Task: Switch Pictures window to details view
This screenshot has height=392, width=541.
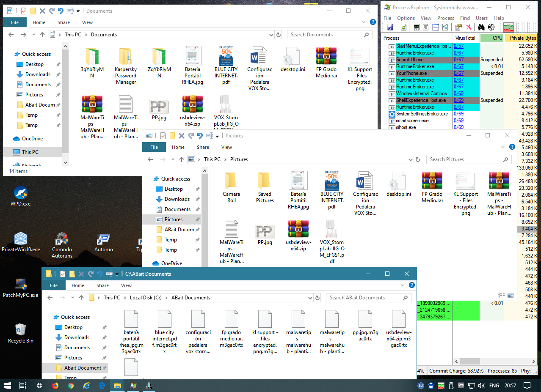Action: point(502,295)
